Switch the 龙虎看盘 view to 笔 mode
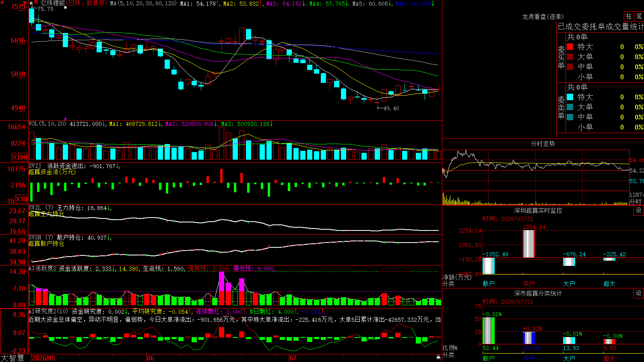Viewport: 644px width, 362px height. tap(639, 16)
